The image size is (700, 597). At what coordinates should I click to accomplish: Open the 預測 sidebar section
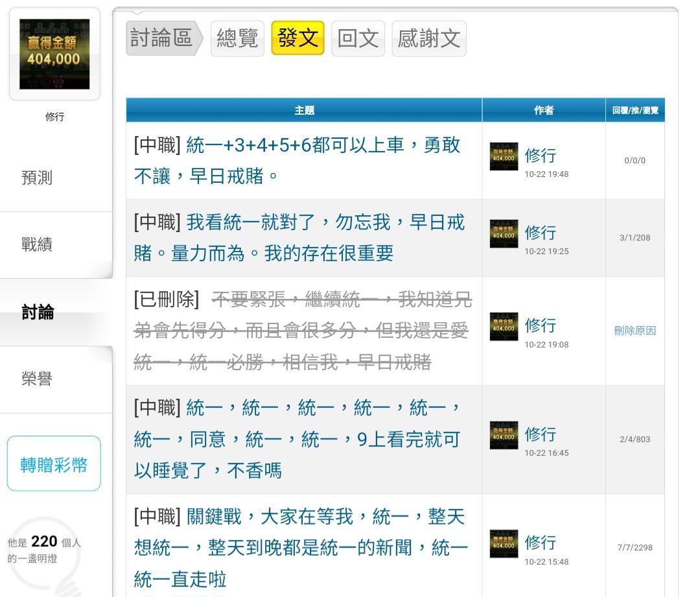click(37, 178)
